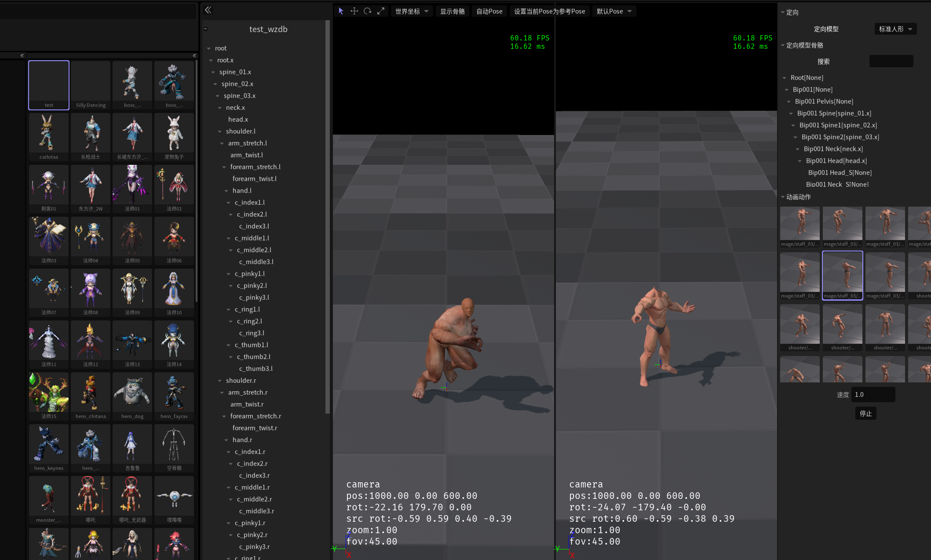Select the 法师03 character thumbnail
This screenshot has height=560, width=931.
coord(49,241)
